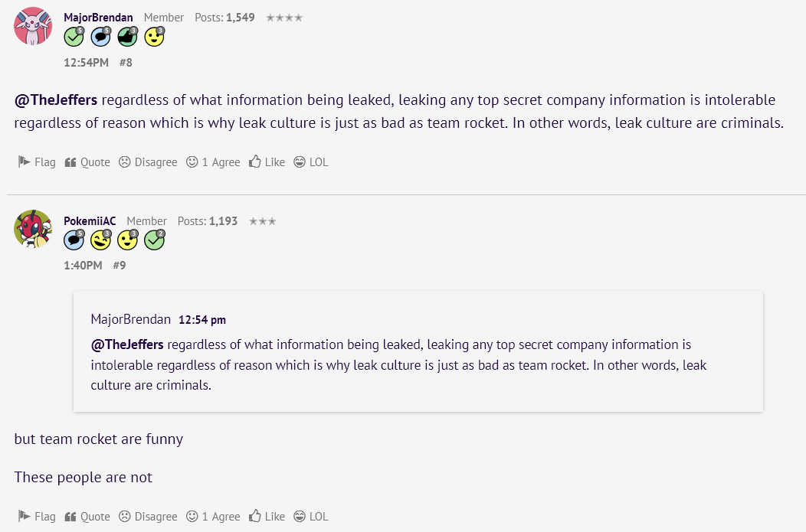The height and width of the screenshot is (532, 806).
Task: Like MajorBrendan's post #8
Action: [x=267, y=162]
